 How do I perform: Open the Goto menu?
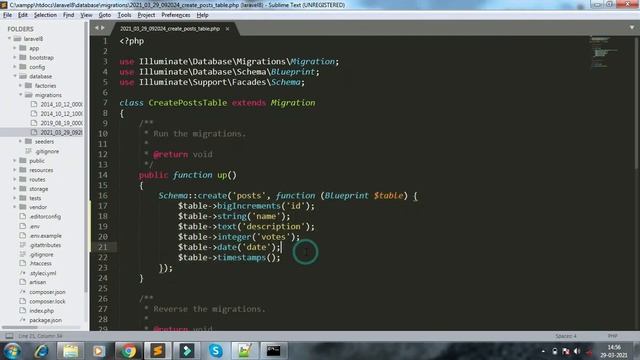(104, 15)
